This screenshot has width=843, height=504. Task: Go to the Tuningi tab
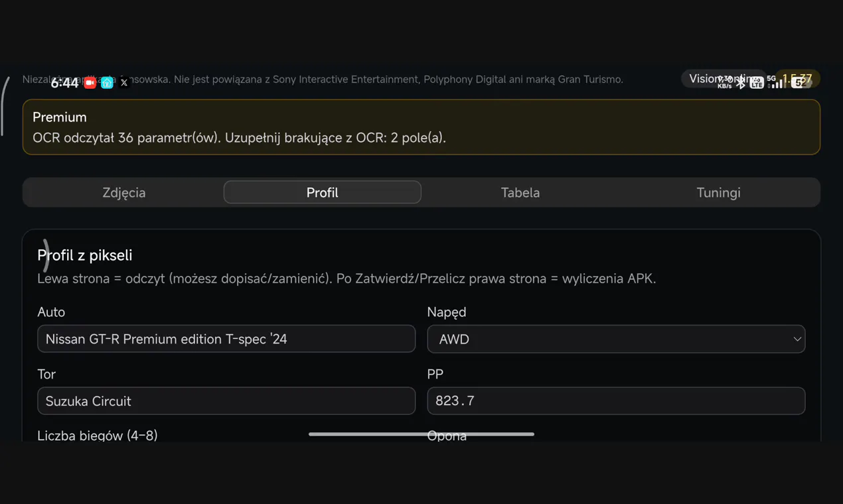[718, 192]
